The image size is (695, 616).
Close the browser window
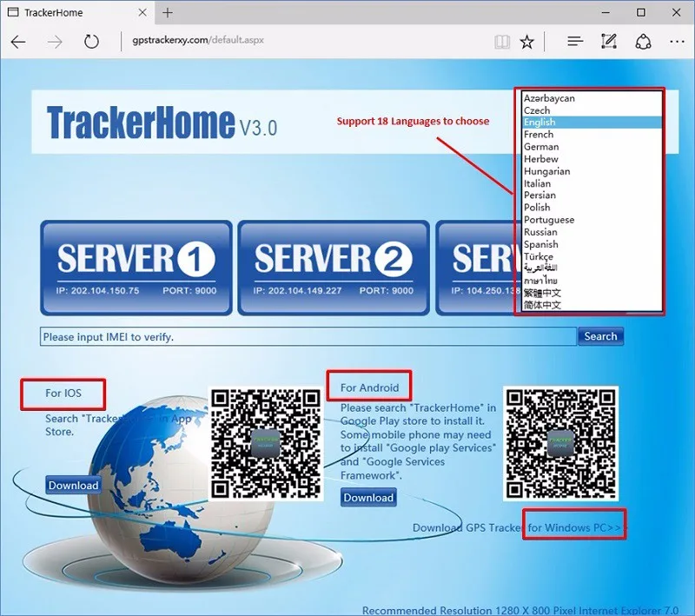(x=677, y=12)
